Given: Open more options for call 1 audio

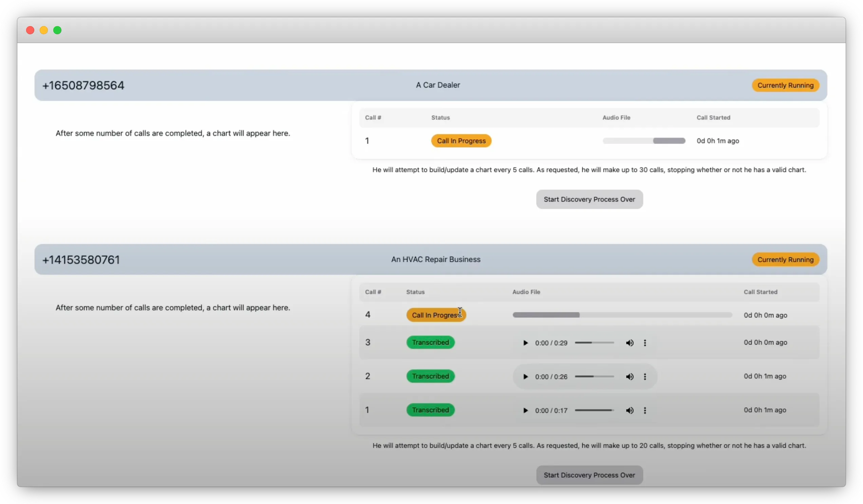Looking at the screenshot, I should click(x=645, y=411).
